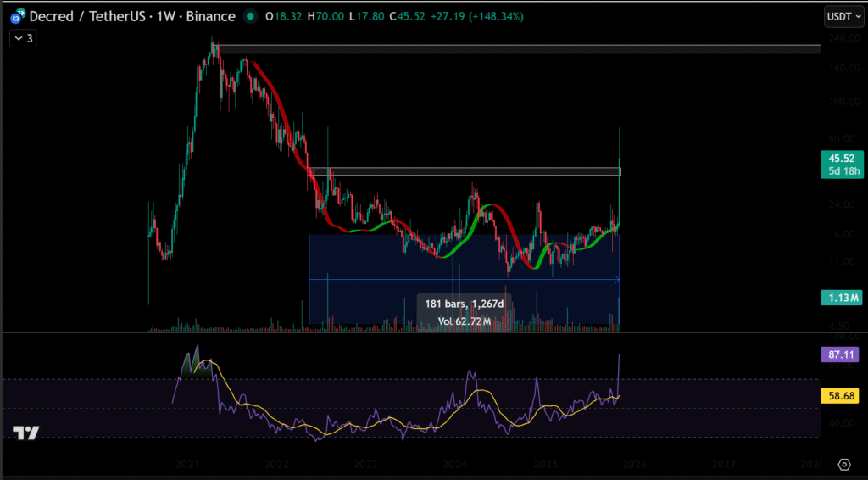Click the Decred coin logo icon
868x480 pixels.
pos(15,17)
